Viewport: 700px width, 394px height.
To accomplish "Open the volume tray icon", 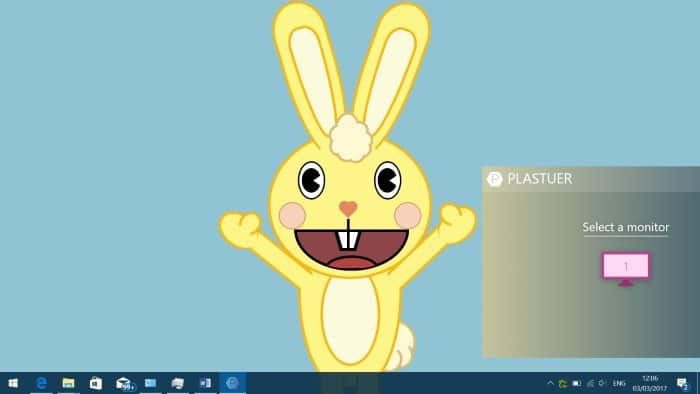I will pyautogui.click(x=602, y=383).
